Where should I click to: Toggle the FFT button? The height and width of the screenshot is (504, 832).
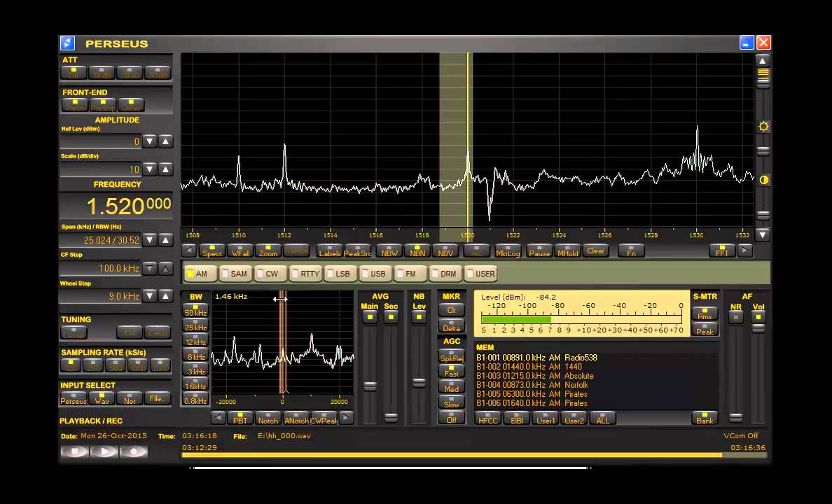coord(722,251)
